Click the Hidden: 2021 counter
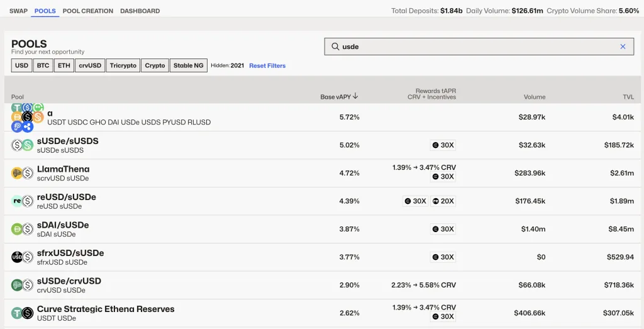 228,65
